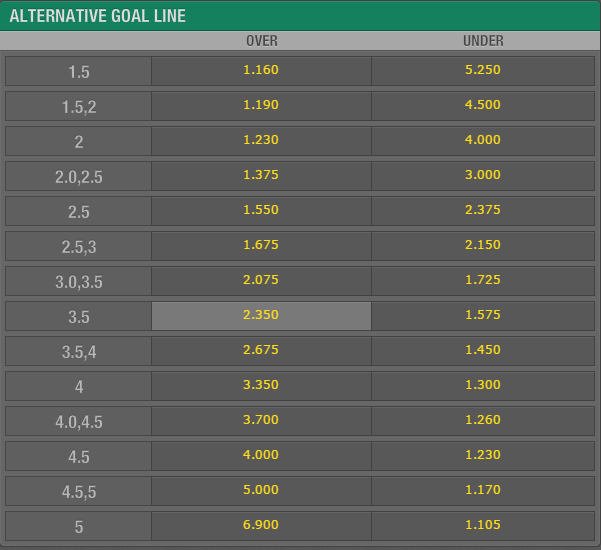This screenshot has width=601, height=550.
Task: Select Under 5 goals at 1.105
Action: [483, 526]
